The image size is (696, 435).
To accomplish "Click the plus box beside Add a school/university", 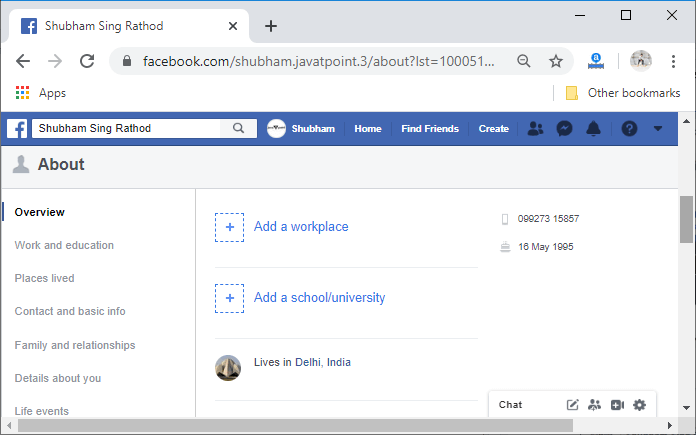I will pyautogui.click(x=229, y=298).
